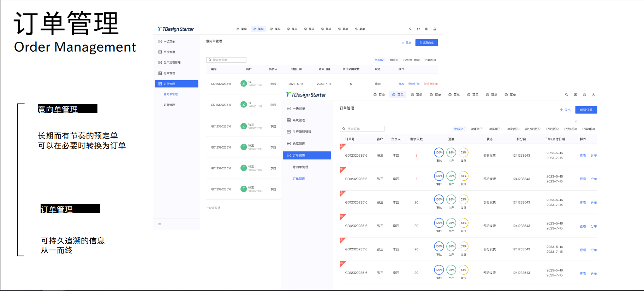
Task: Click 查看 in order row with 3 days
Action: click(x=583, y=156)
